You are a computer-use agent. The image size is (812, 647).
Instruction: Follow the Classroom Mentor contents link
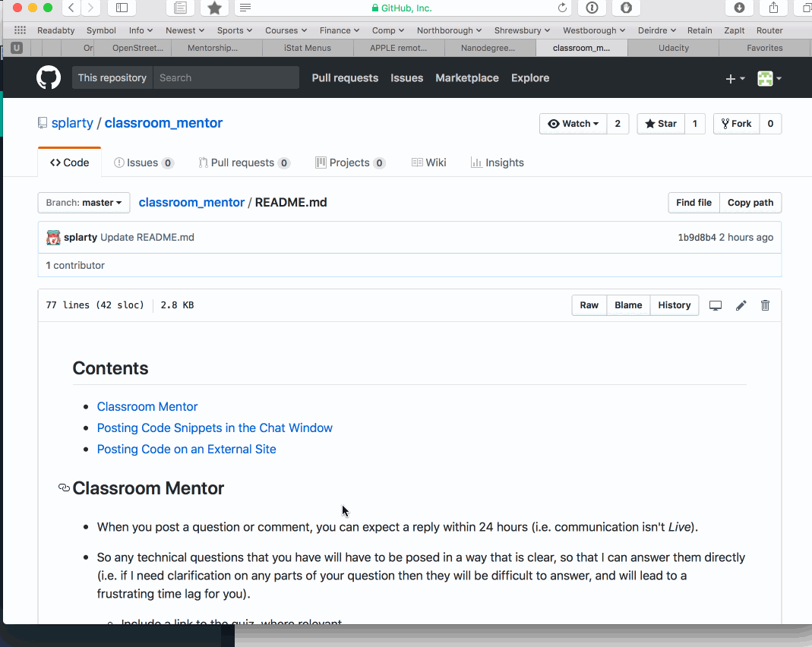(x=147, y=407)
